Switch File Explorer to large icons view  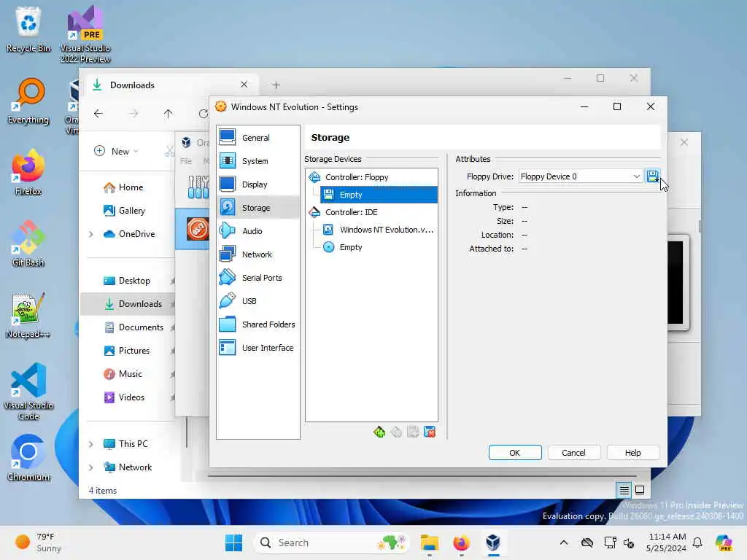(x=640, y=490)
